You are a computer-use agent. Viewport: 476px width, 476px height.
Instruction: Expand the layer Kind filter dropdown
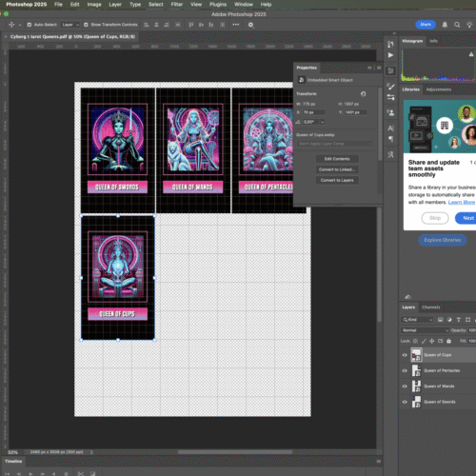pos(417,320)
